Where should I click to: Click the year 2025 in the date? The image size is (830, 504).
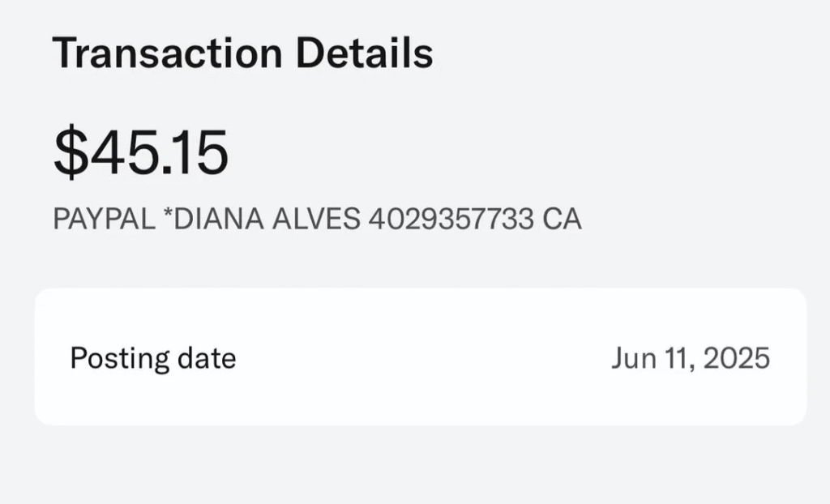(x=736, y=357)
